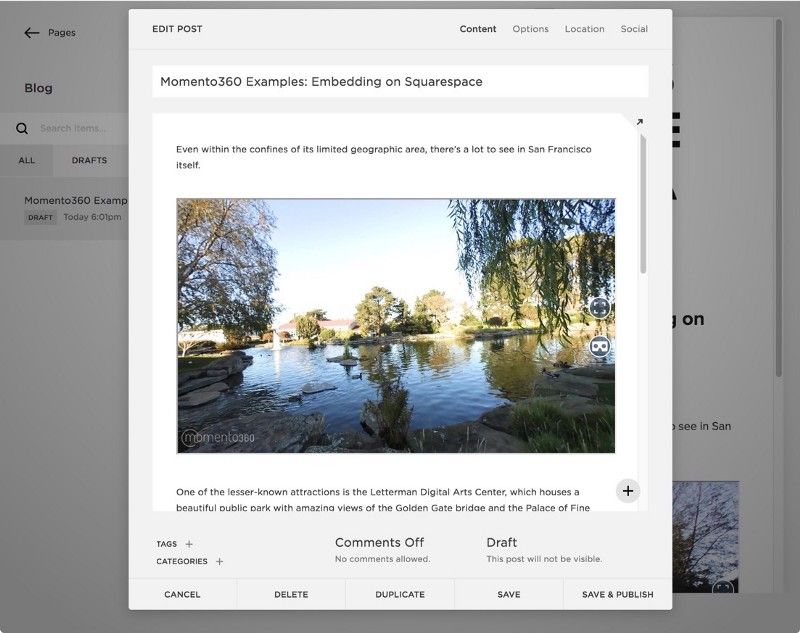This screenshot has height=633, width=800.
Task: Expand the post editor to fullscreen arrow
Action: (x=639, y=122)
